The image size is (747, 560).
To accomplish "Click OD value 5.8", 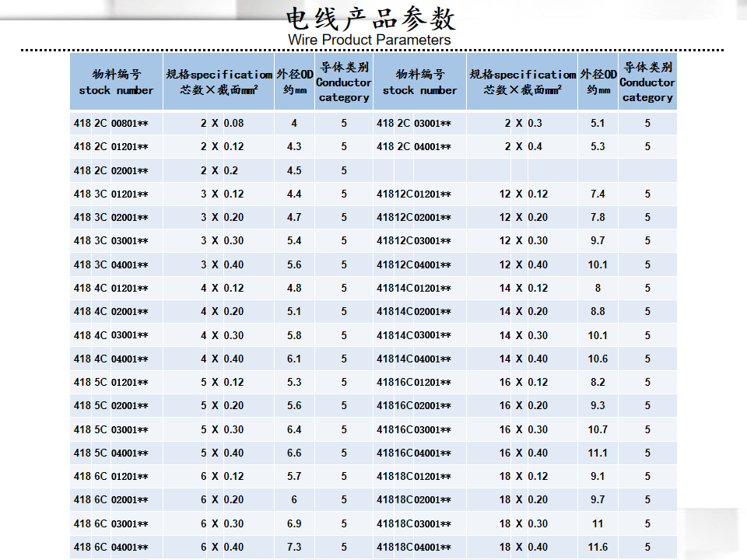I will (x=294, y=335).
